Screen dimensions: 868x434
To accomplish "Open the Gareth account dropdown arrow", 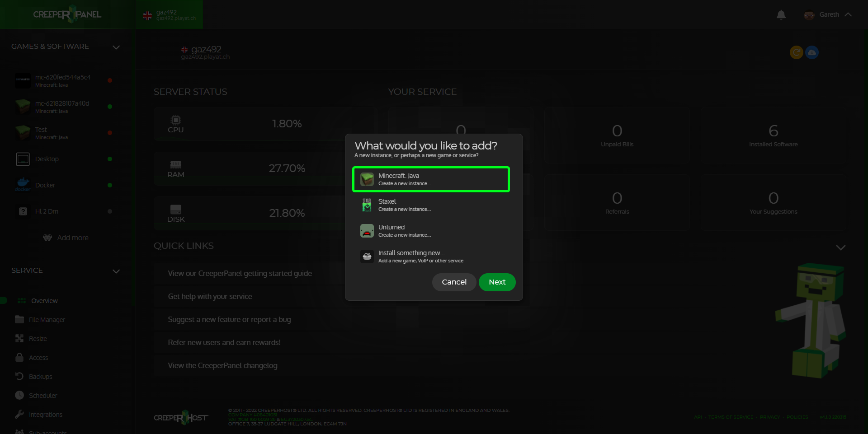I will 848,14.
